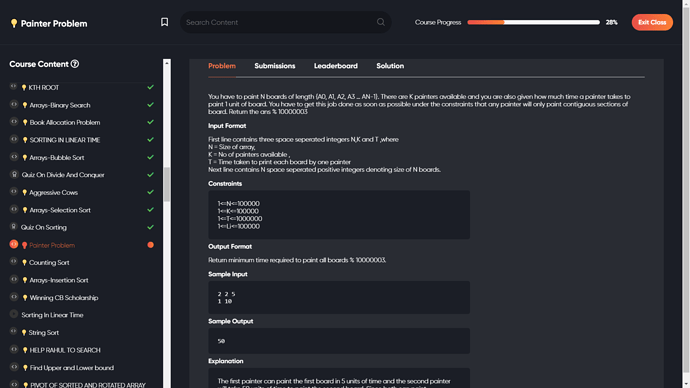Click the orange status dot on Painter Problem row
The width and height of the screenshot is (690, 388).
point(150,245)
